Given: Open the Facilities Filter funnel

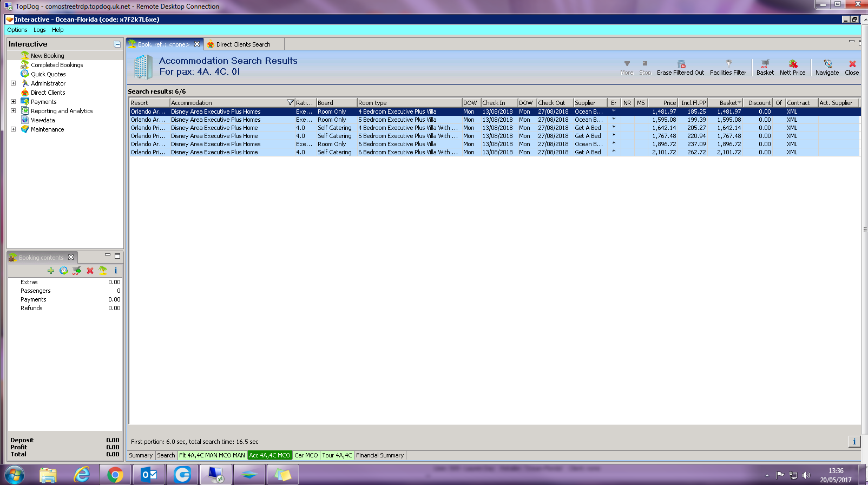Looking at the screenshot, I should pyautogui.click(x=728, y=68).
